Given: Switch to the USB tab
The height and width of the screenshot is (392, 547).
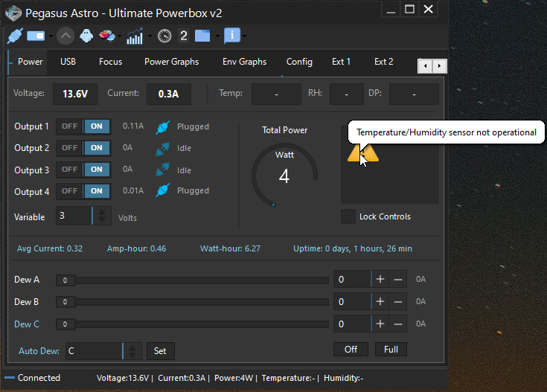Looking at the screenshot, I should point(68,62).
